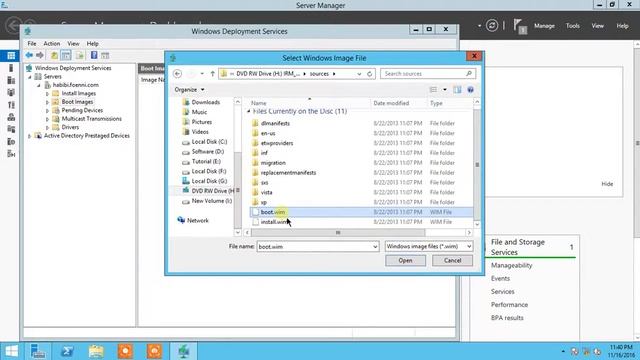
Task: Expand Active Directory Prestaged Devices node
Action: click(x=29, y=136)
